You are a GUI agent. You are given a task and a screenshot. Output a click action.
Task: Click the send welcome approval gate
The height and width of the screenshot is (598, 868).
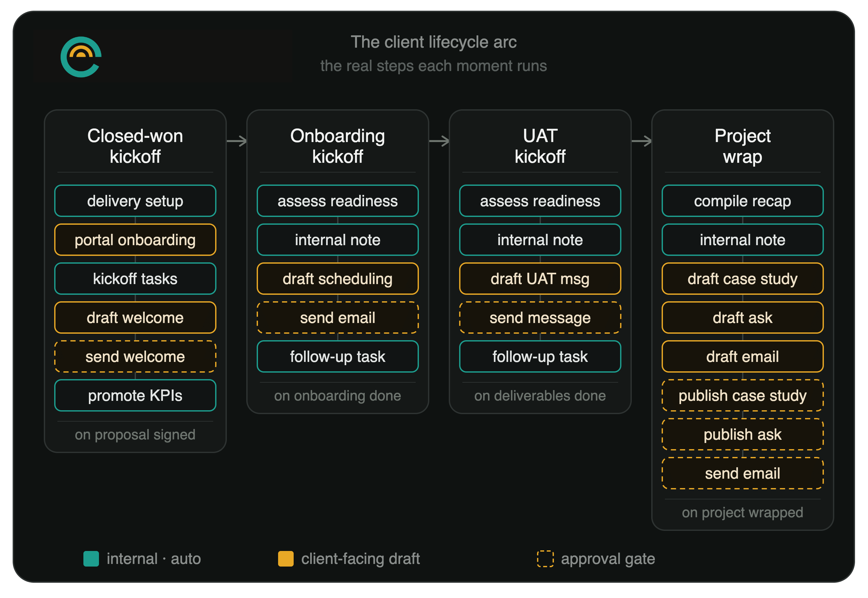(135, 356)
